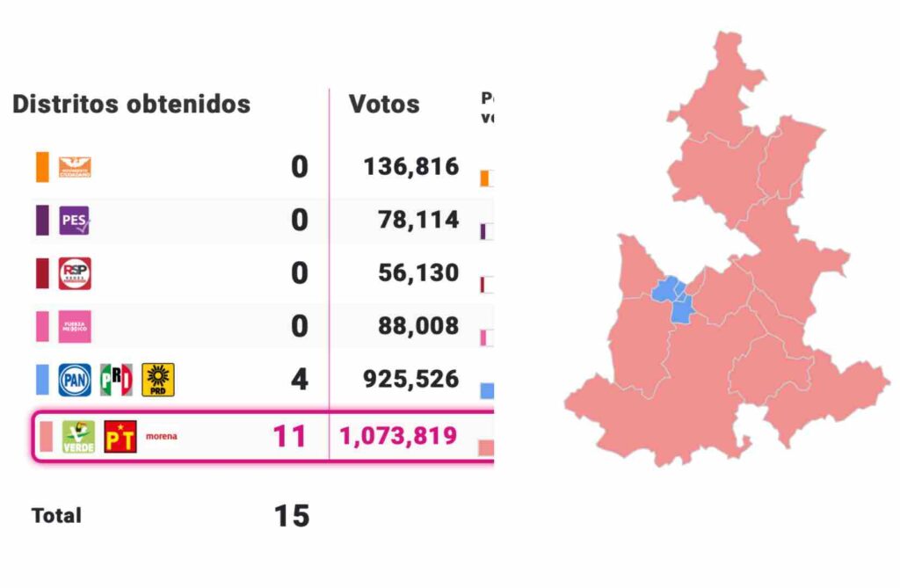Image resolution: width=900 pixels, height=588 pixels.
Task: Select the light blue coalition color swatch
Action: [x=42, y=380]
